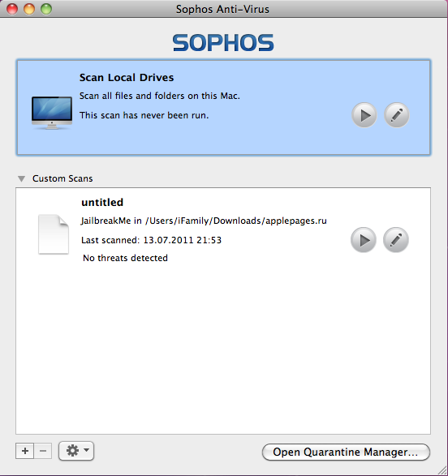The height and width of the screenshot is (476, 448).
Task: Collapse the Custom Scans section
Action: click(x=21, y=178)
